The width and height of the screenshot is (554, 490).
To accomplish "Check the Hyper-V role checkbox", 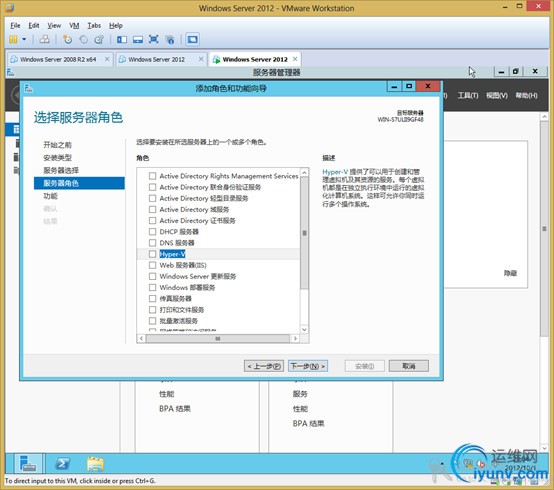I will (x=152, y=254).
